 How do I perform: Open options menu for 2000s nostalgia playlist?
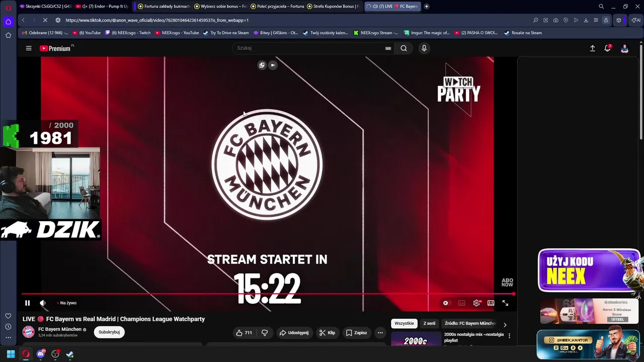pos(509,336)
